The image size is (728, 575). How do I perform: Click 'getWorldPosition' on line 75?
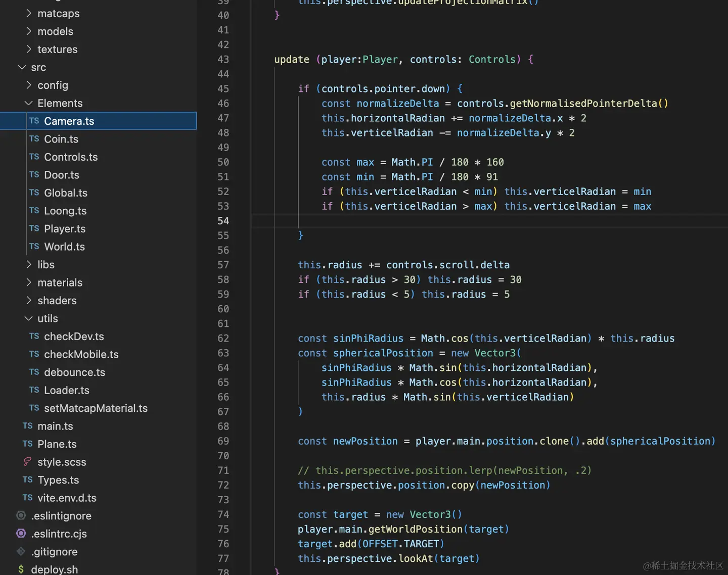click(x=416, y=529)
